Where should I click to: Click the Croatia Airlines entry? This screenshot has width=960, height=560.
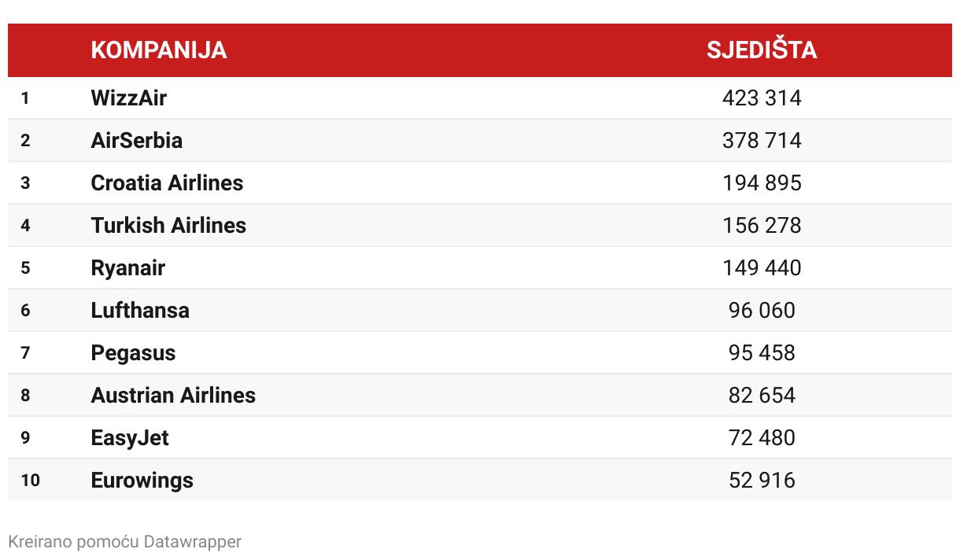coord(168,183)
